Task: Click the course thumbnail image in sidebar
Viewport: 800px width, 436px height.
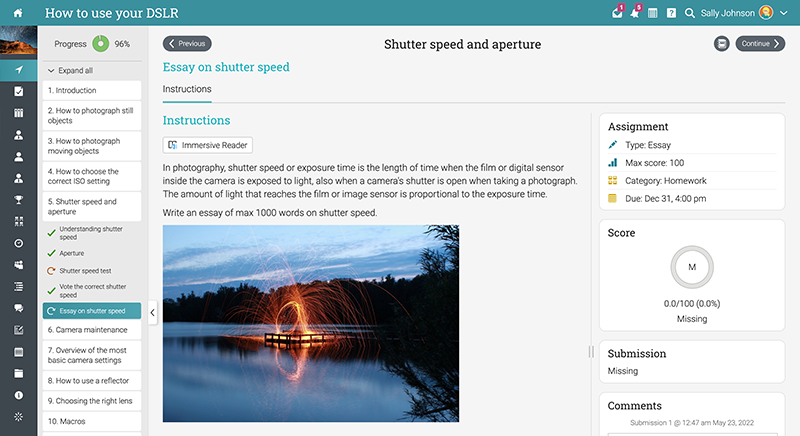Action: point(18,40)
